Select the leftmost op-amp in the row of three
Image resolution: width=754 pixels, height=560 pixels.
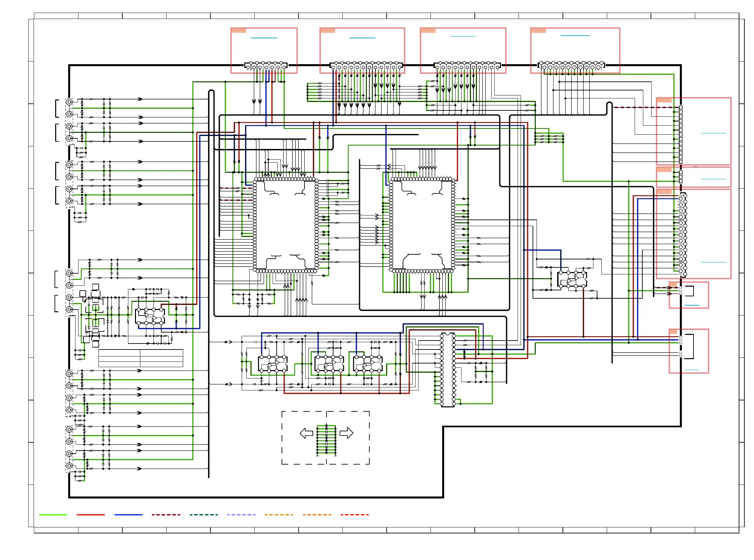pos(273,364)
